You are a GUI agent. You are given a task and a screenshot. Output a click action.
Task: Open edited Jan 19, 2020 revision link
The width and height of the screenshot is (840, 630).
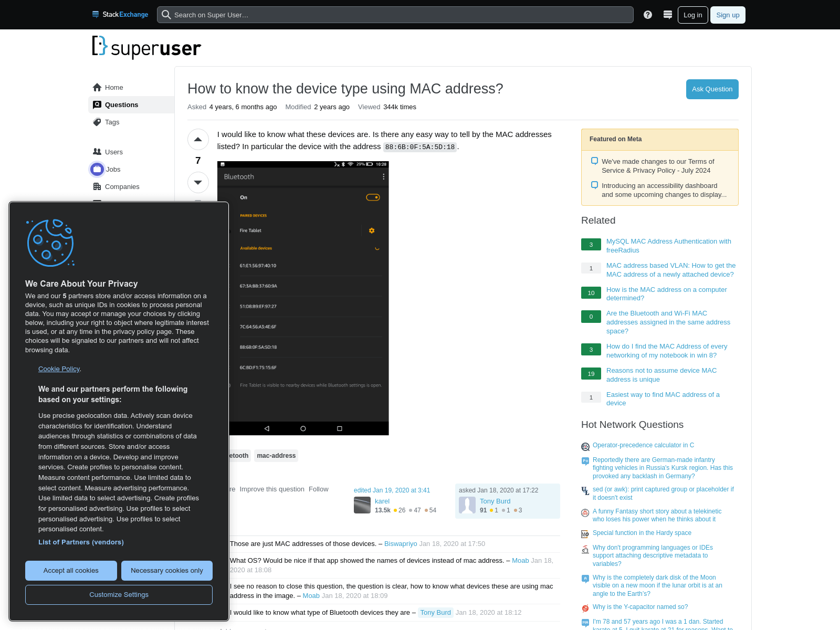(x=392, y=490)
